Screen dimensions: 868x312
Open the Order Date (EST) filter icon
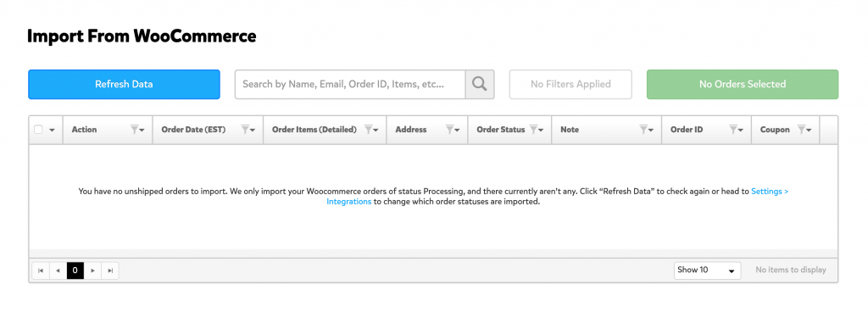tap(248, 130)
